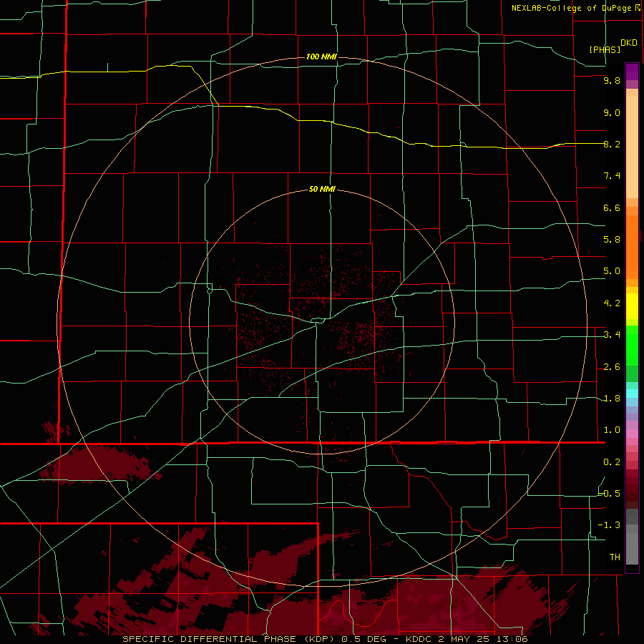Click the DKD label above the color scale
This screenshot has height=644, width=644.
[629, 43]
